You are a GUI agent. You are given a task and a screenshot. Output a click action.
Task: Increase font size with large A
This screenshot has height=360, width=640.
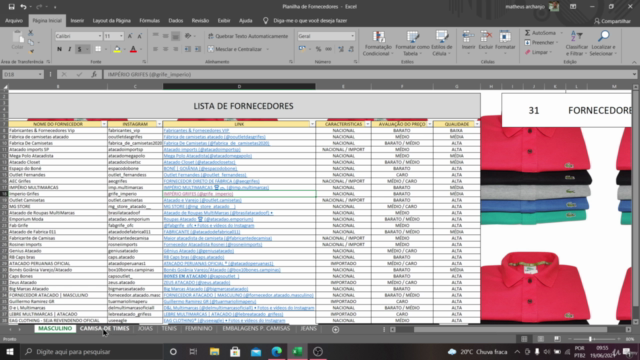click(130, 36)
